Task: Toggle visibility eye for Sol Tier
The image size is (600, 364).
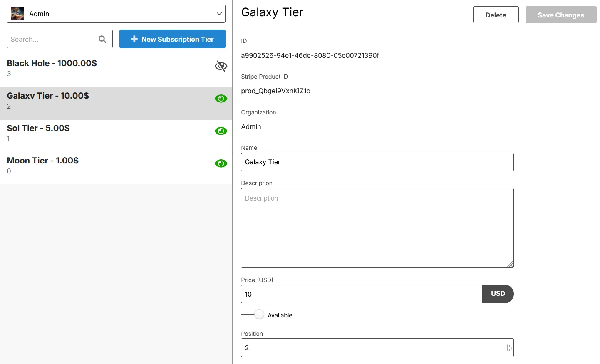Action: point(221,131)
